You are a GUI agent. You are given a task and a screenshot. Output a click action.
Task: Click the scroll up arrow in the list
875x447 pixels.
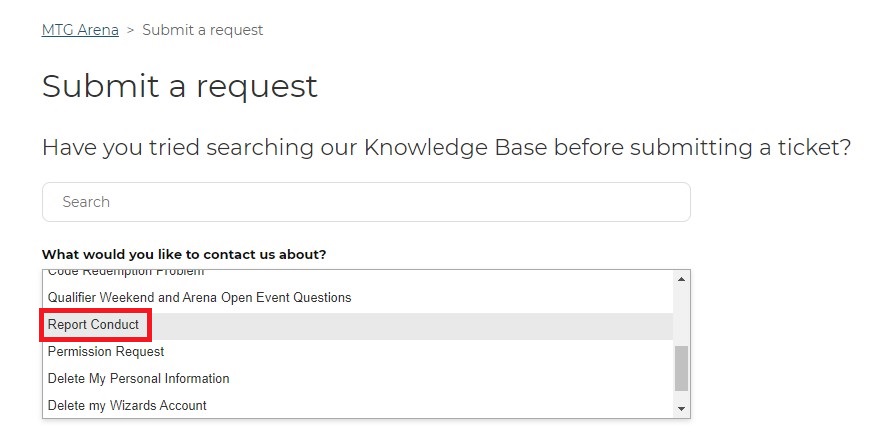pos(682,280)
